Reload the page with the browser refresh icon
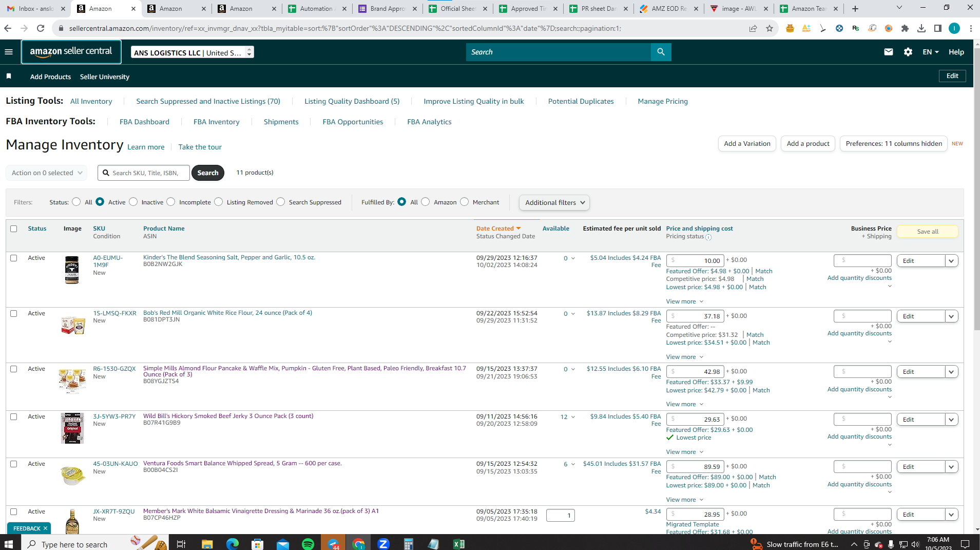 [x=41, y=28]
